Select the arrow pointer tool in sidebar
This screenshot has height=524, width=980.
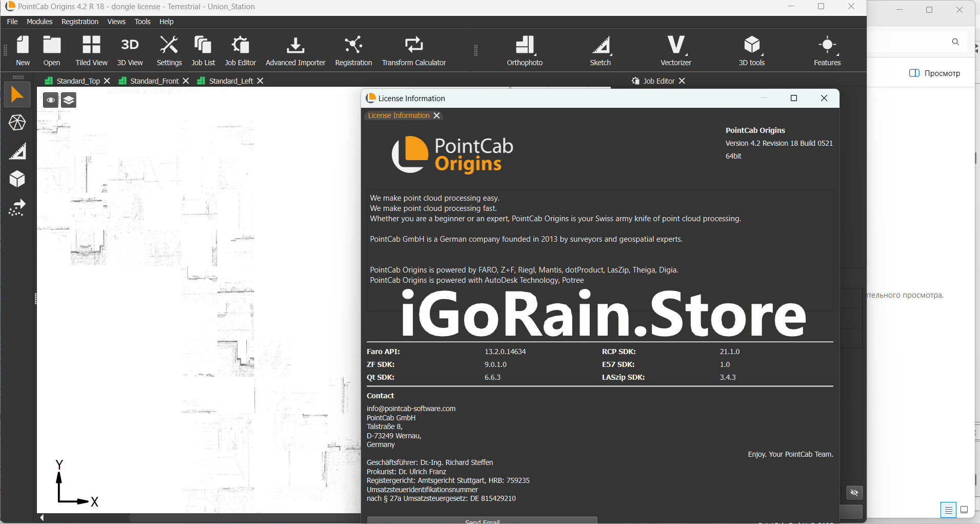point(17,95)
